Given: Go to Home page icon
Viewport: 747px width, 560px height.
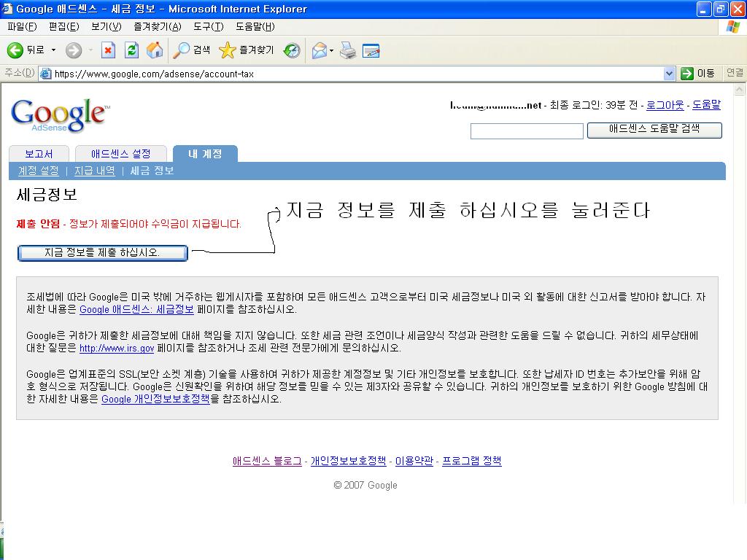Looking at the screenshot, I should point(155,50).
